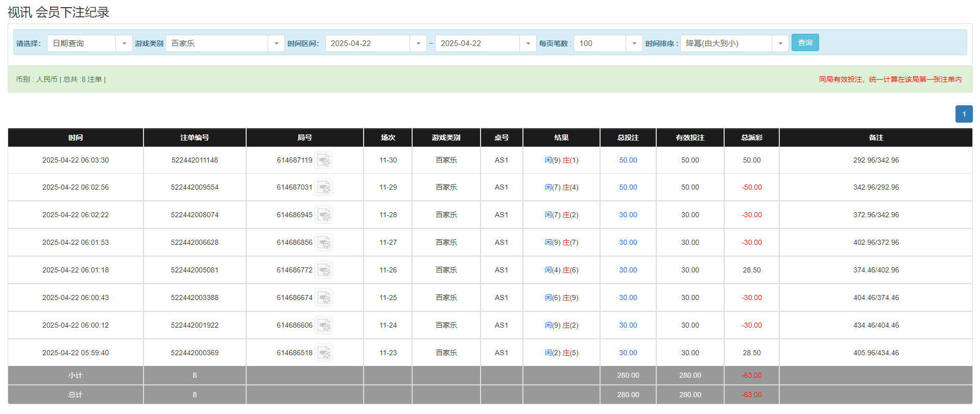Screen dimensions: 980x414
Task: Click the 查询 search button
Action: (x=805, y=43)
